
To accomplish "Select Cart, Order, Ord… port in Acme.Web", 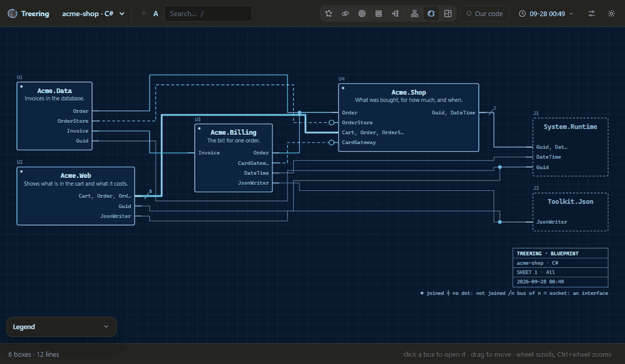I will 105,196.
